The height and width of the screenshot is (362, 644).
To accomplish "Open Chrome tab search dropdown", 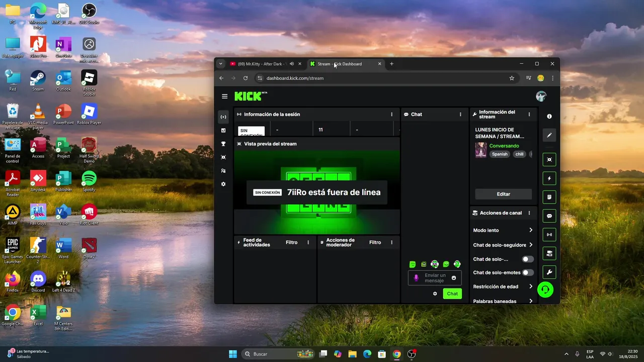I will pyautogui.click(x=220, y=64).
